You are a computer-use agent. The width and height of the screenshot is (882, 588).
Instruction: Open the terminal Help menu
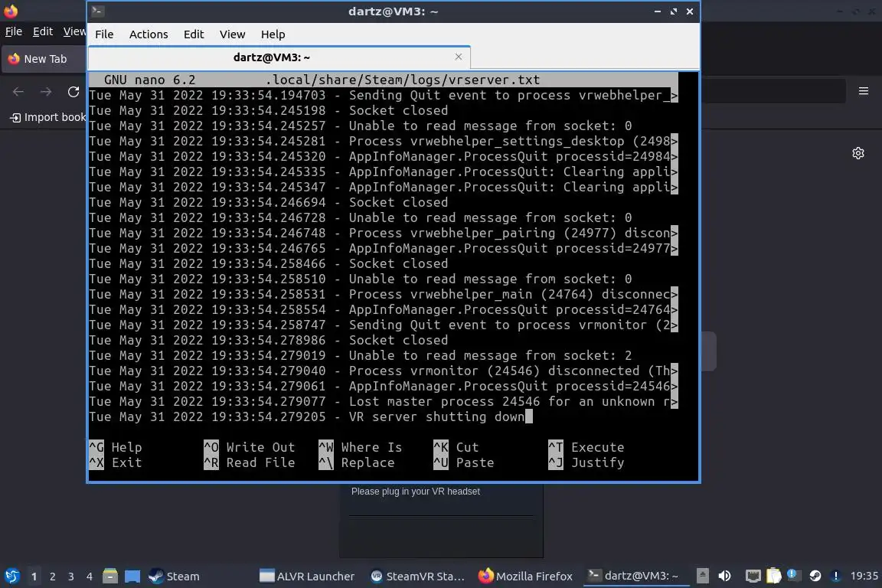click(x=273, y=34)
